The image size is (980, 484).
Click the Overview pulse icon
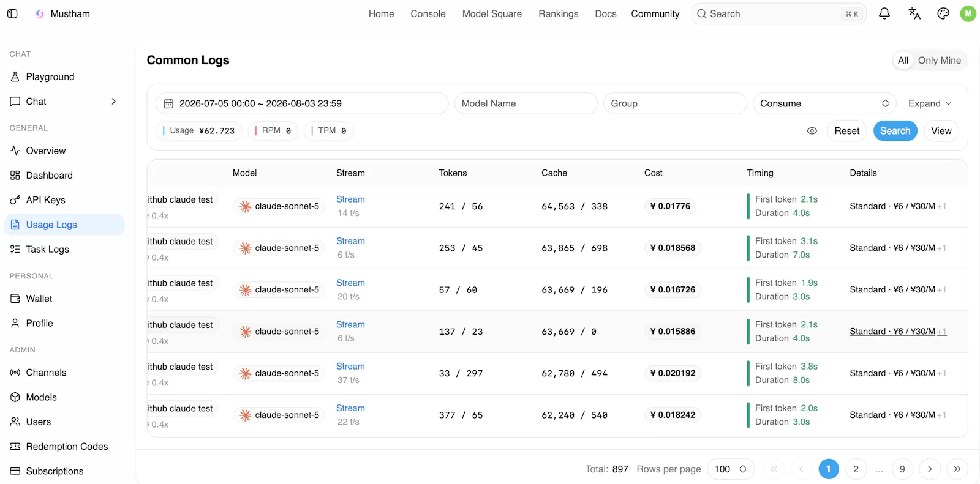point(15,151)
